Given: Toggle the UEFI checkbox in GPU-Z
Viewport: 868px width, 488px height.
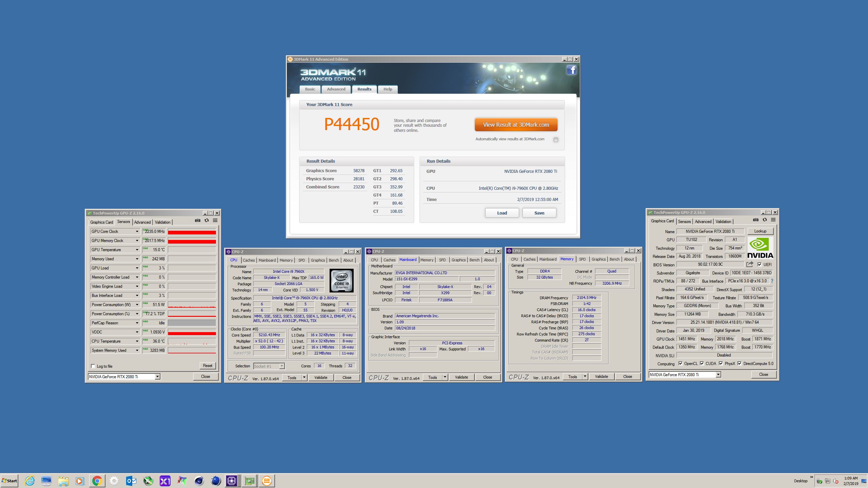Looking at the screenshot, I should 759,264.
